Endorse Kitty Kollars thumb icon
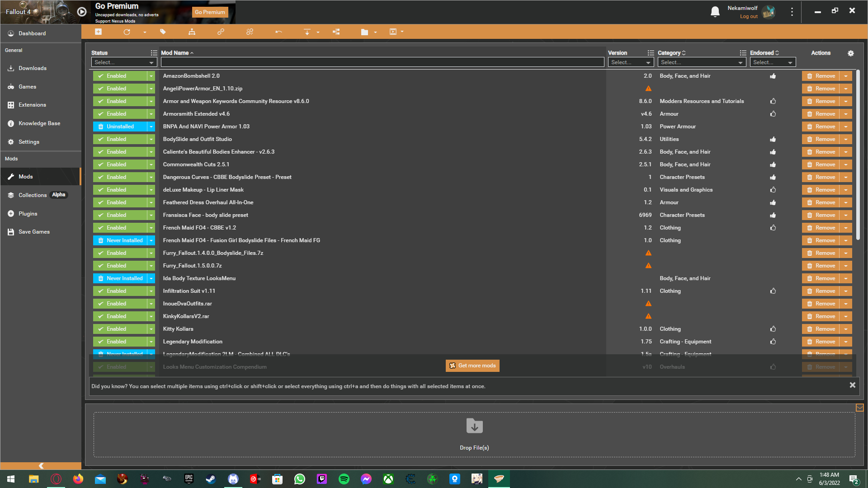This screenshot has width=868, height=488. (x=773, y=329)
